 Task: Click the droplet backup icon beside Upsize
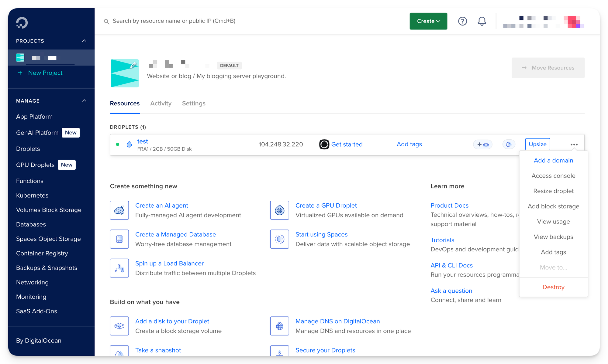[509, 145]
